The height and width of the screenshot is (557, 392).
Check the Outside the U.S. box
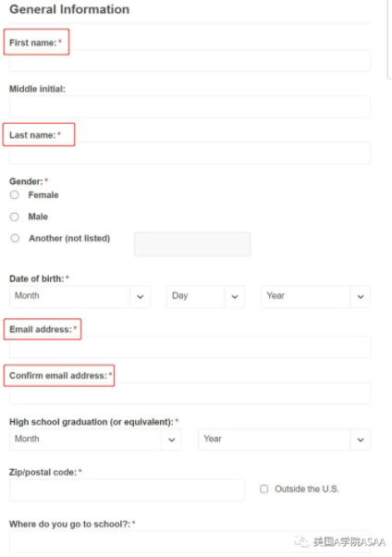263,489
